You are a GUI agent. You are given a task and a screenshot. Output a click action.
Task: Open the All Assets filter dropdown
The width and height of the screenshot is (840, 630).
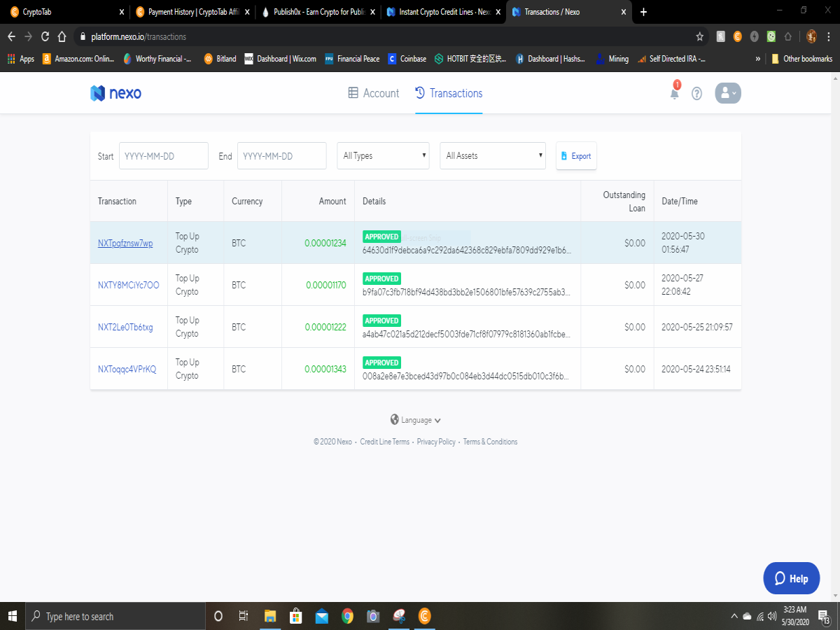[x=493, y=155]
